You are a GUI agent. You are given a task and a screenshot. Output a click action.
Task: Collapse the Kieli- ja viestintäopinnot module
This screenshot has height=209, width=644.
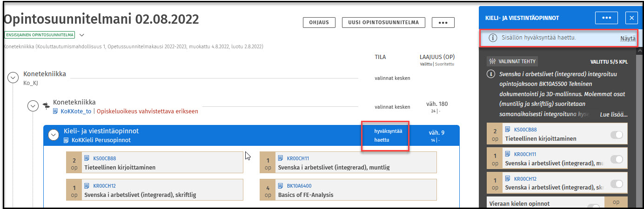point(54,135)
